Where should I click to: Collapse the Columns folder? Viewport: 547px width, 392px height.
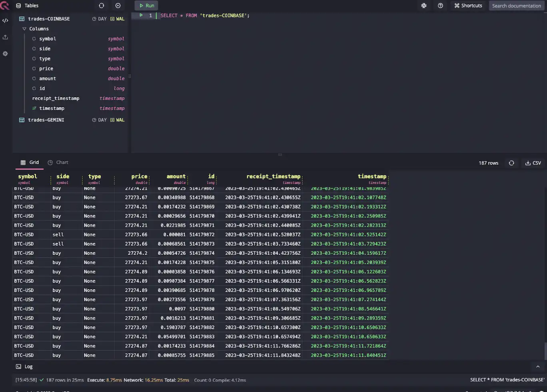point(24,29)
